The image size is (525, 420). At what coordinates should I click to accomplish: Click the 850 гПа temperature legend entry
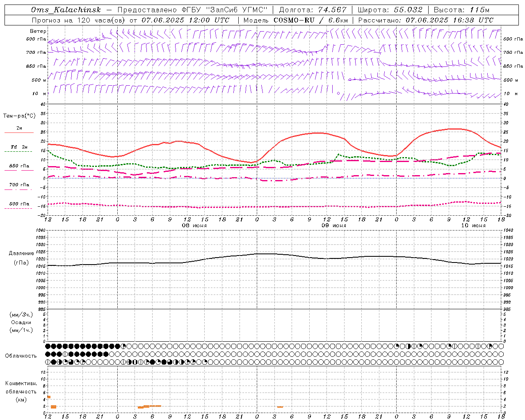19,166
